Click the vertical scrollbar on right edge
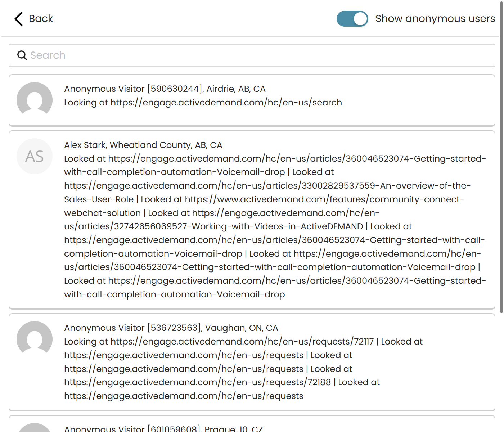 pyautogui.click(x=502, y=158)
